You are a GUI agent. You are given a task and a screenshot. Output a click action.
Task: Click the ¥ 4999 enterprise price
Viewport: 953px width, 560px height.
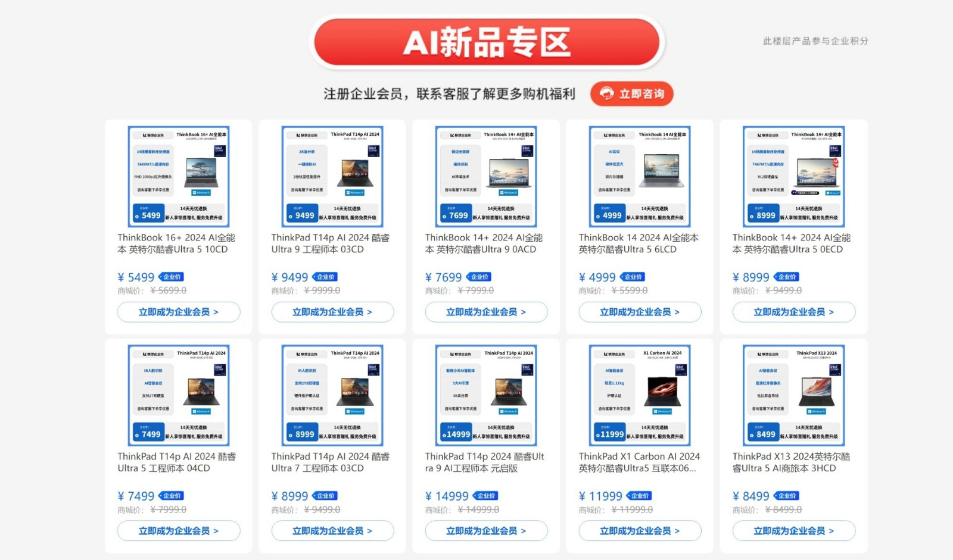click(x=597, y=277)
